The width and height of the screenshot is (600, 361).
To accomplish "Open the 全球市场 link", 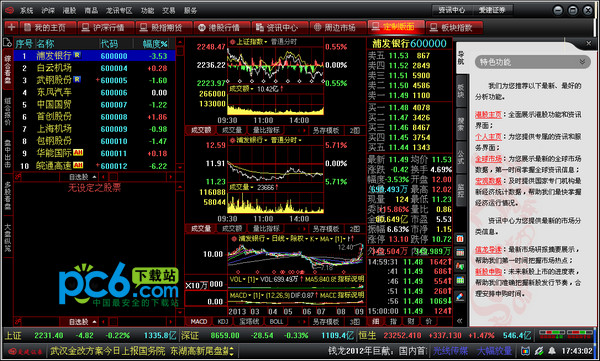I will coord(488,158).
